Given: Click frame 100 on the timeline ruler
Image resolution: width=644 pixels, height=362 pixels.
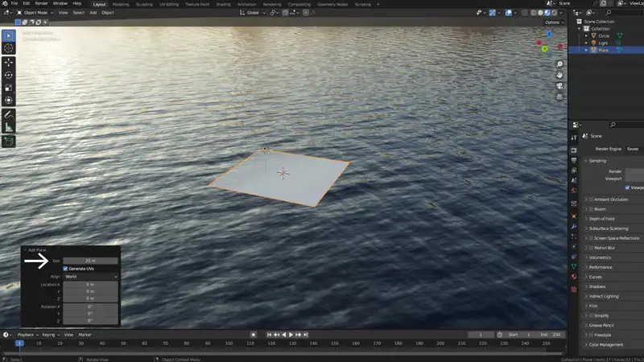Looking at the screenshot, I should tap(228, 343).
